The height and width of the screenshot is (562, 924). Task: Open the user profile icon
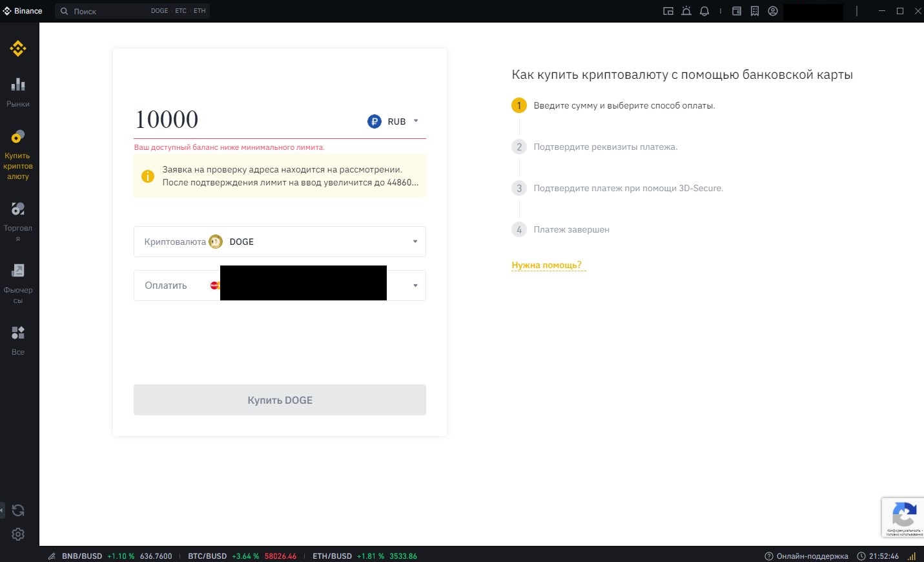pos(773,11)
